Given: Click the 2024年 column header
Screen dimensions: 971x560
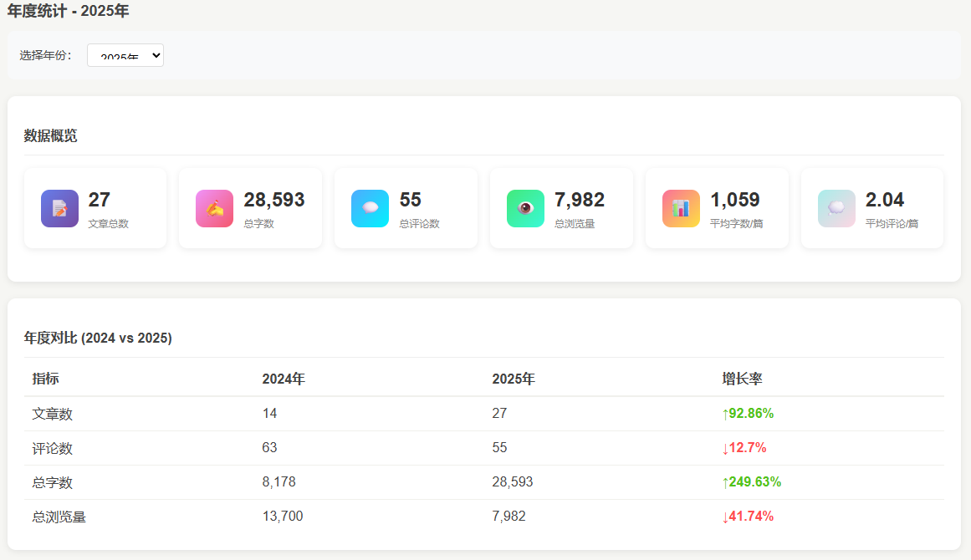Looking at the screenshot, I should 284,379.
